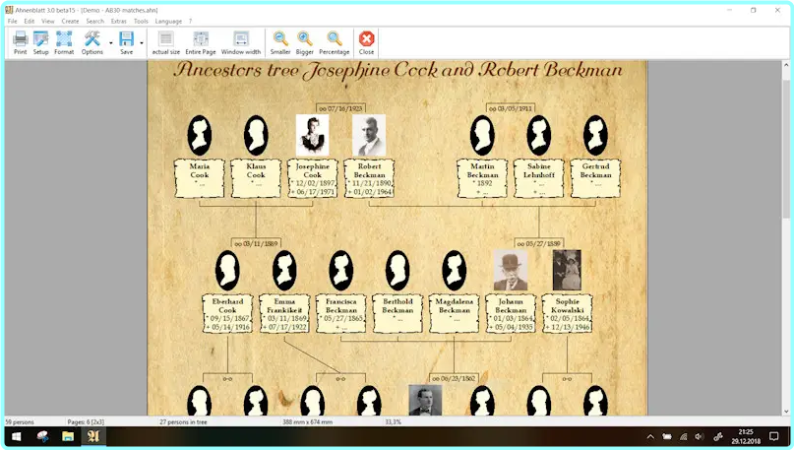Zoom out with the Smaller icon

[x=280, y=40]
